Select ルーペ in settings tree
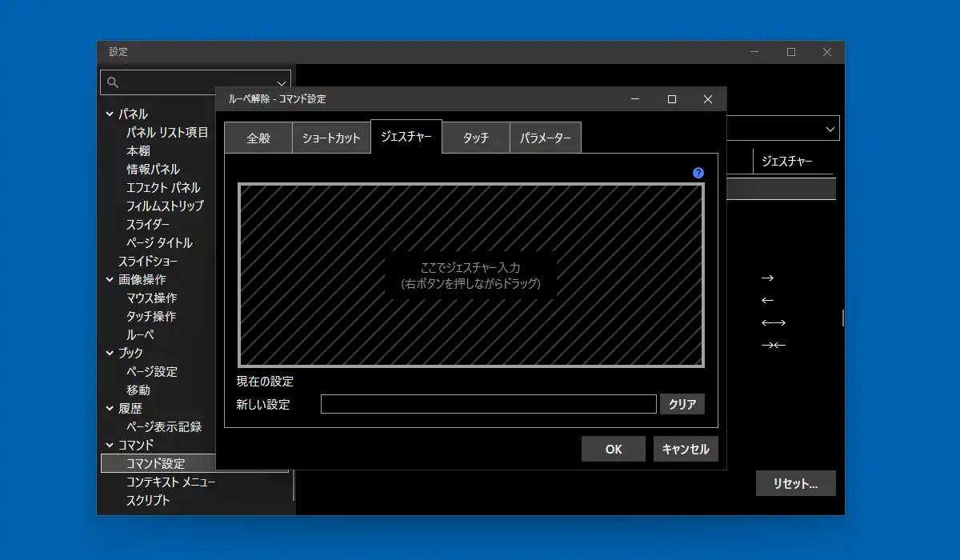Image resolution: width=960 pixels, height=560 pixels. [140, 335]
